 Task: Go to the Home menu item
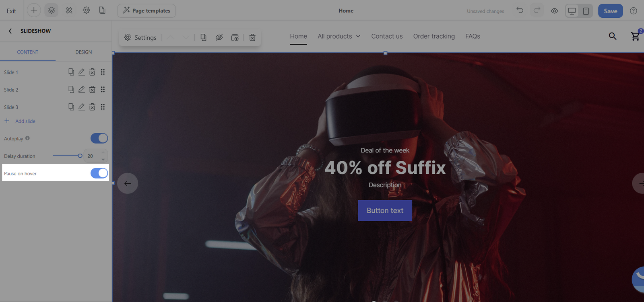pos(299,36)
